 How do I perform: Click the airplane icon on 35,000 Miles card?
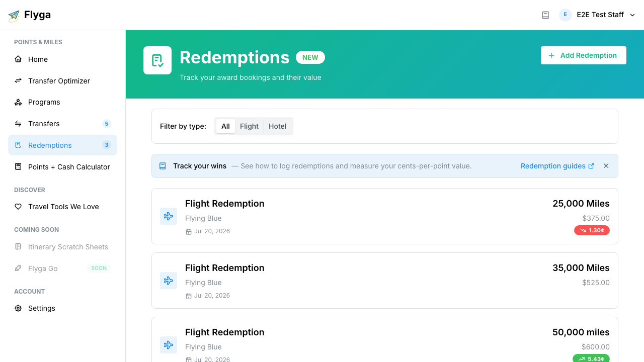coord(169,281)
